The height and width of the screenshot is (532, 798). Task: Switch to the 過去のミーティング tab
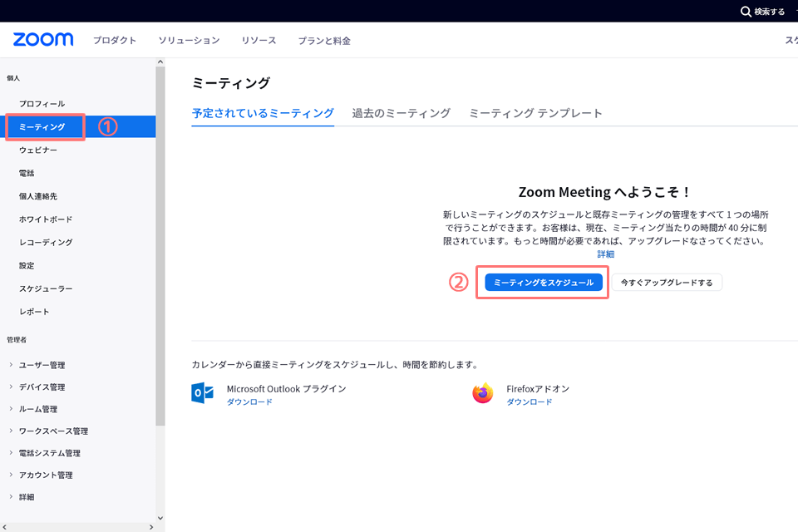click(401, 112)
